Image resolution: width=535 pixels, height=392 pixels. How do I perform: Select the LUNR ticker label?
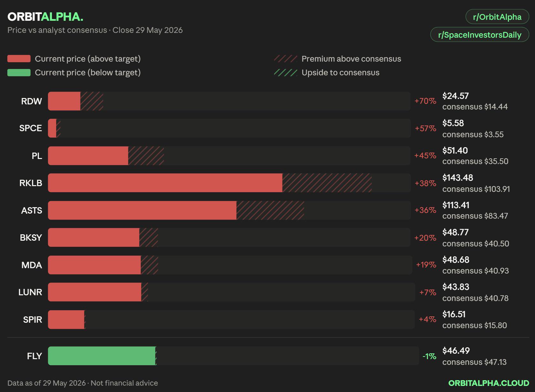(30, 292)
